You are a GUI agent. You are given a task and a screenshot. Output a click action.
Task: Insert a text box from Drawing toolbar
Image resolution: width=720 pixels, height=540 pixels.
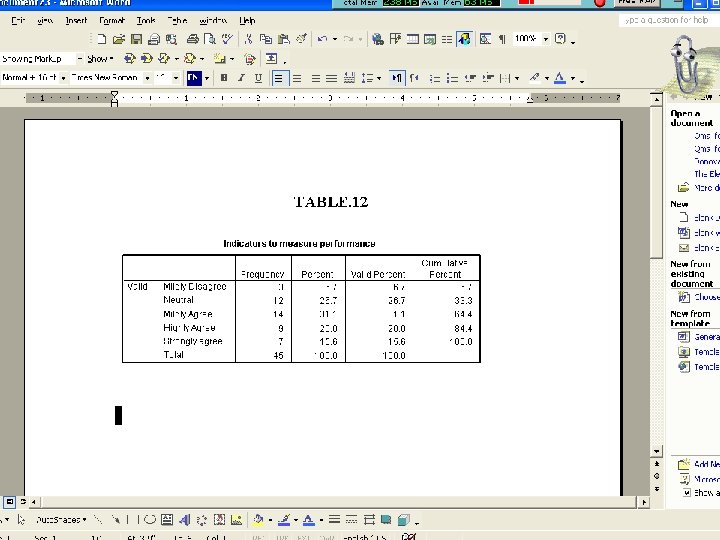pos(167,520)
